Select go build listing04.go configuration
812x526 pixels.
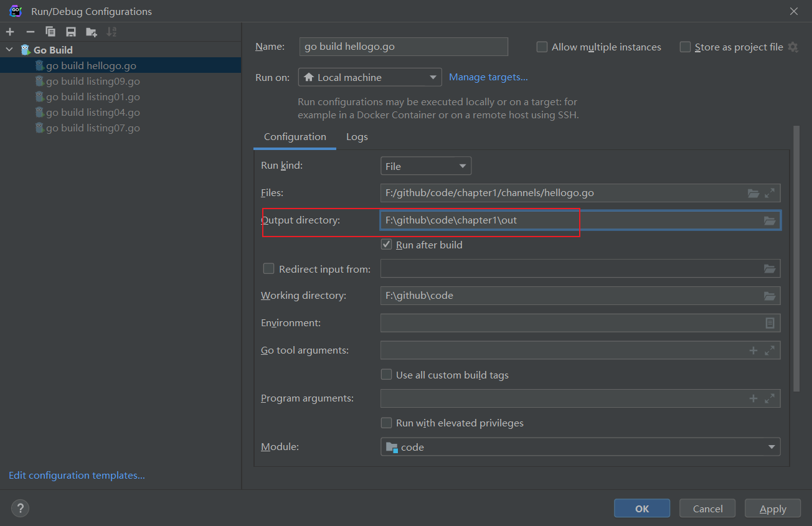coord(93,113)
